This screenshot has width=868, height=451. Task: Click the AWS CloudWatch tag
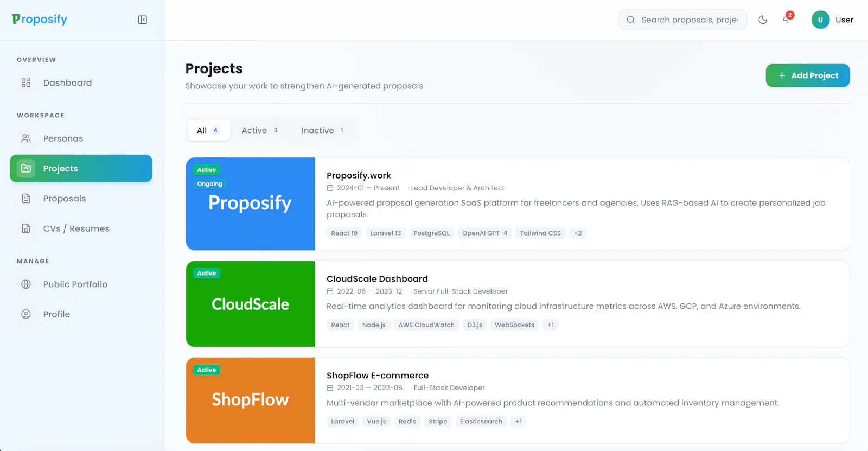pyautogui.click(x=426, y=325)
